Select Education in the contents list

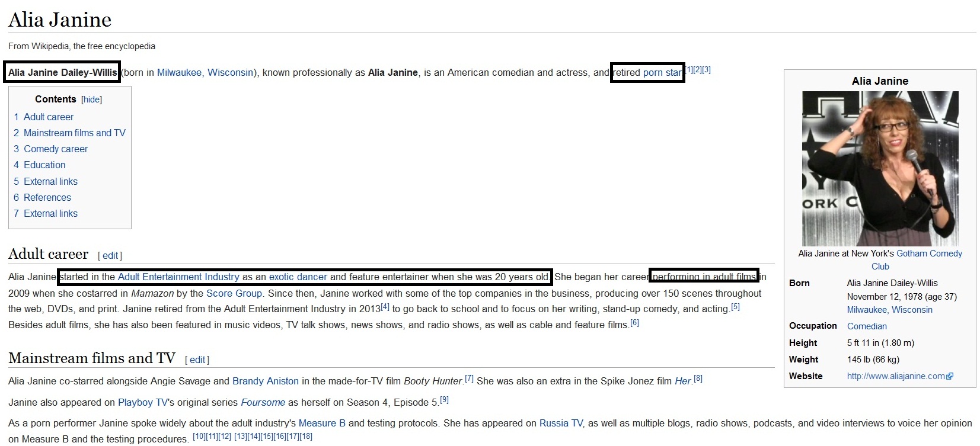[x=44, y=165]
